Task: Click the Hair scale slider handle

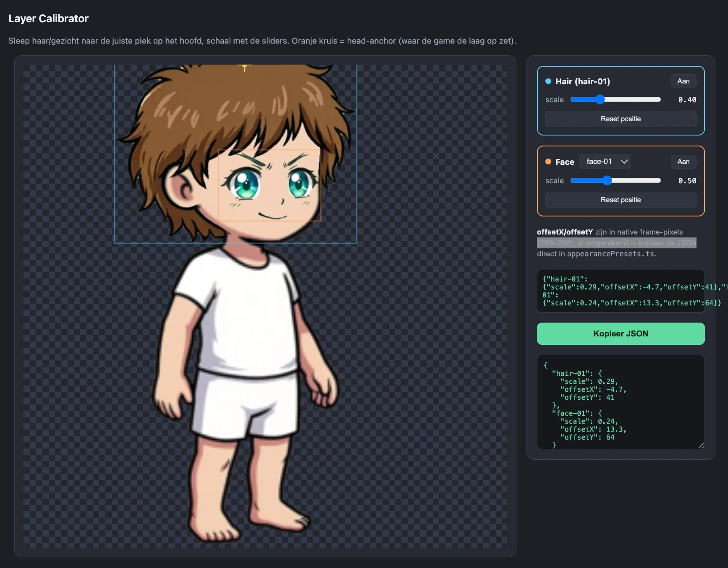Action: [600, 99]
